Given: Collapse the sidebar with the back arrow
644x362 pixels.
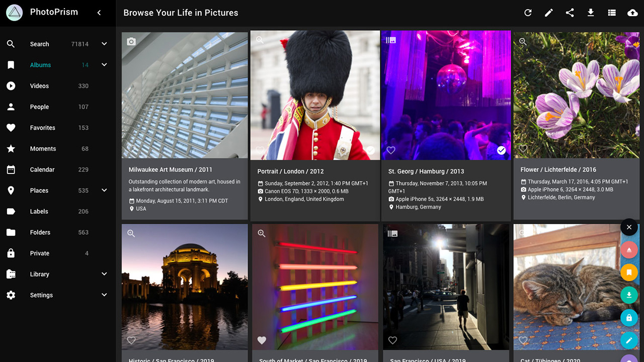Looking at the screenshot, I should coord(99,13).
